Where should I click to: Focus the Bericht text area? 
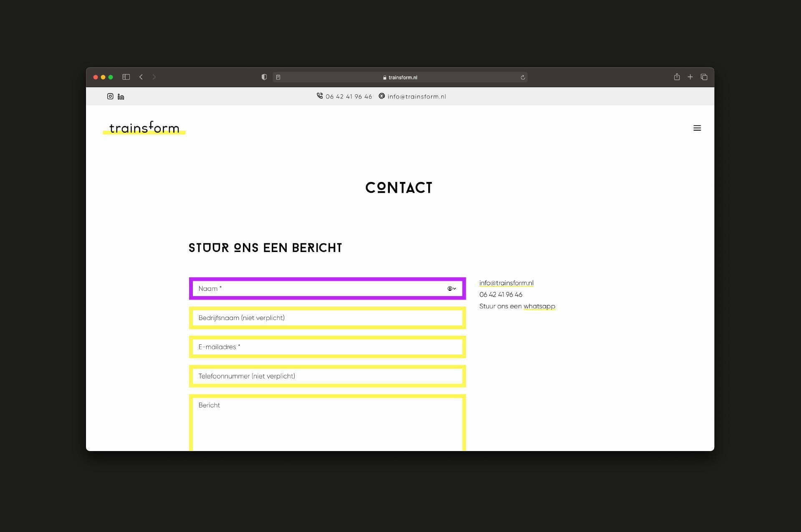pos(327,423)
